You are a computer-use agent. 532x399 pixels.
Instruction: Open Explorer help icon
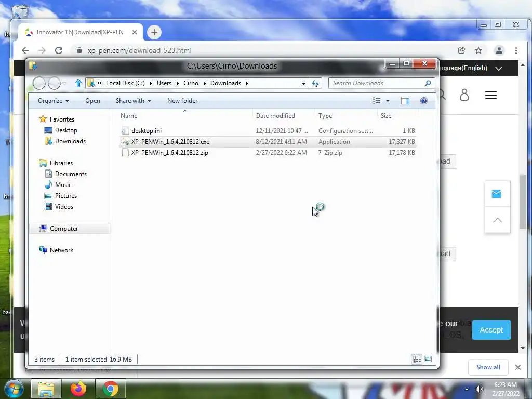pyautogui.click(x=424, y=101)
